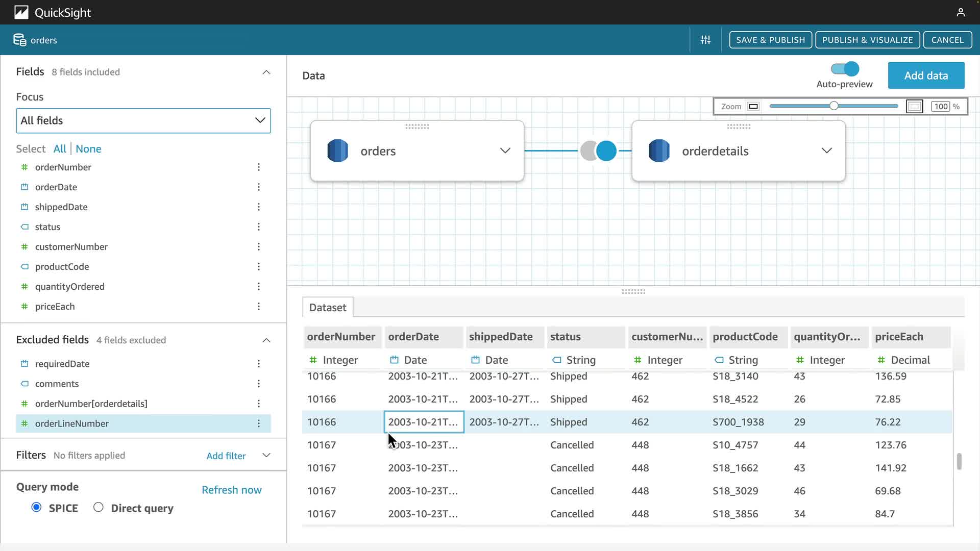Viewport: 980px width, 551px height.
Task: Open the dataset settings sliders icon
Action: pyautogui.click(x=705, y=40)
